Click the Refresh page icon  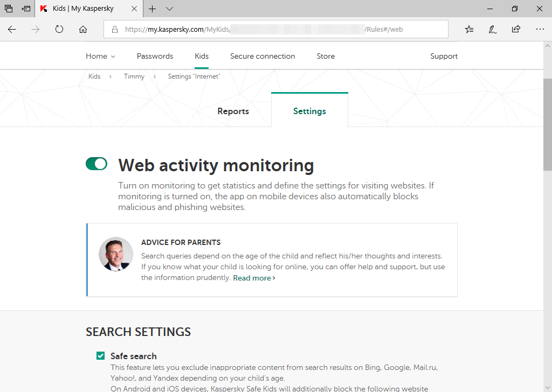[59, 30]
